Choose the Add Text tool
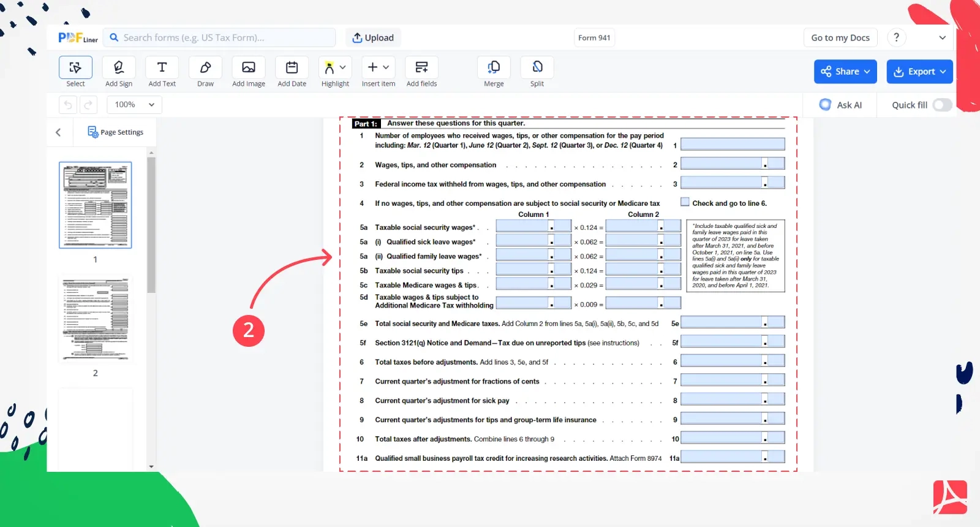 pos(162,67)
